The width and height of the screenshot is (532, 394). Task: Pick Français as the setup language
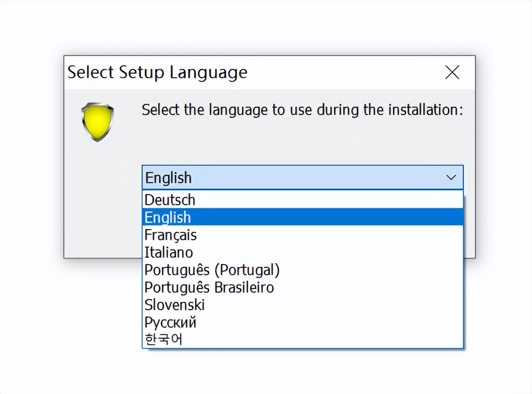(170, 235)
